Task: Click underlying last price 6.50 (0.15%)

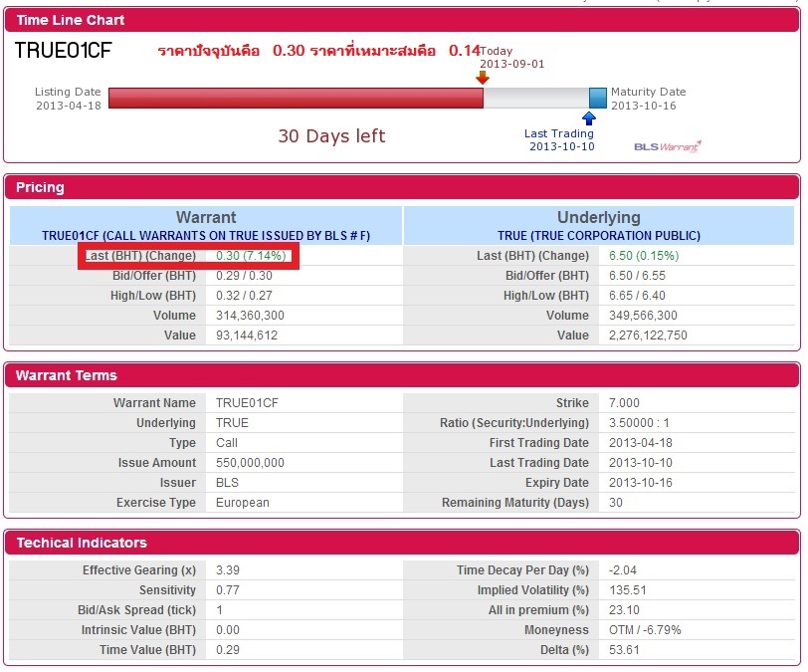Action: click(x=644, y=256)
